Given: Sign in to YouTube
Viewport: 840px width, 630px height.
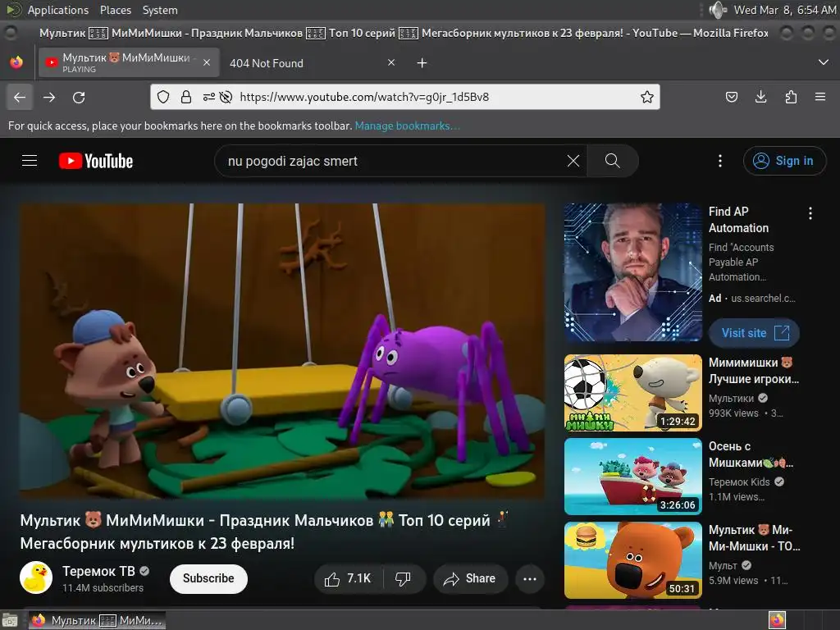Looking at the screenshot, I should (x=784, y=161).
